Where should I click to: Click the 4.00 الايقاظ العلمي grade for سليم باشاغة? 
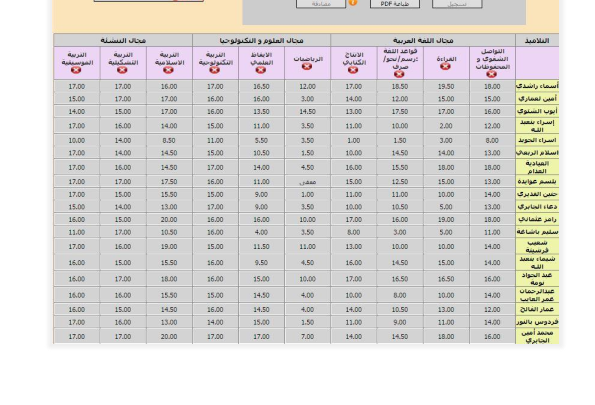[261, 232]
